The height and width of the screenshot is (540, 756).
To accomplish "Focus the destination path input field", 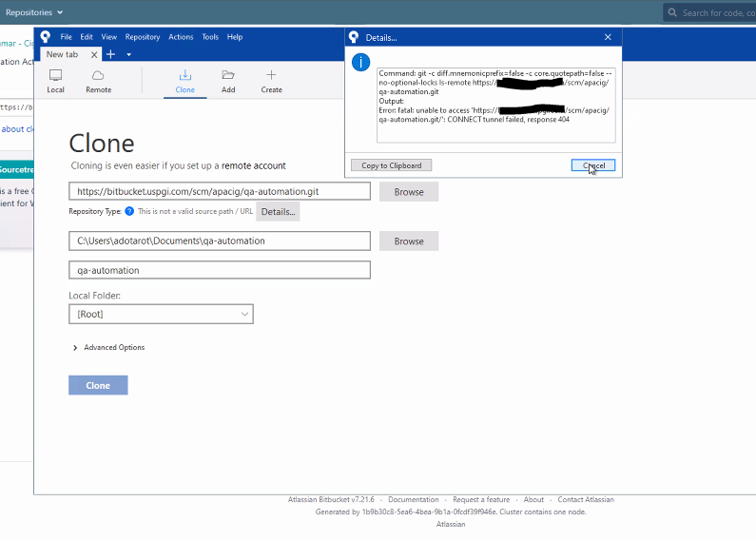I will pyautogui.click(x=220, y=241).
